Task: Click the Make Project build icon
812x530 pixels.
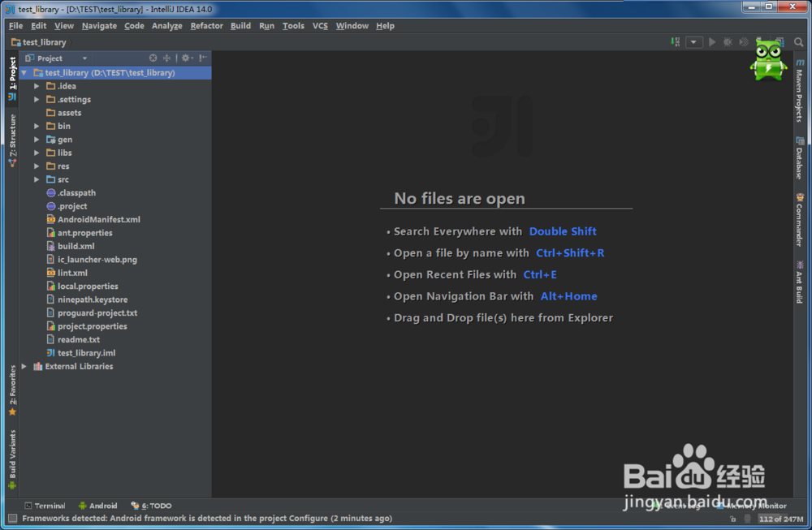Action: pyautogui.click(x=676, y=42)
